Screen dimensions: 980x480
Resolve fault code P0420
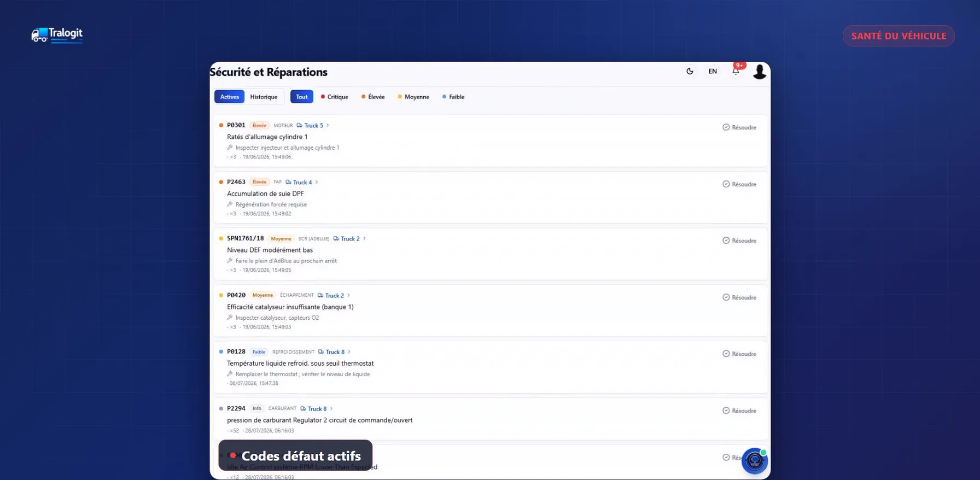coord(739,297)
